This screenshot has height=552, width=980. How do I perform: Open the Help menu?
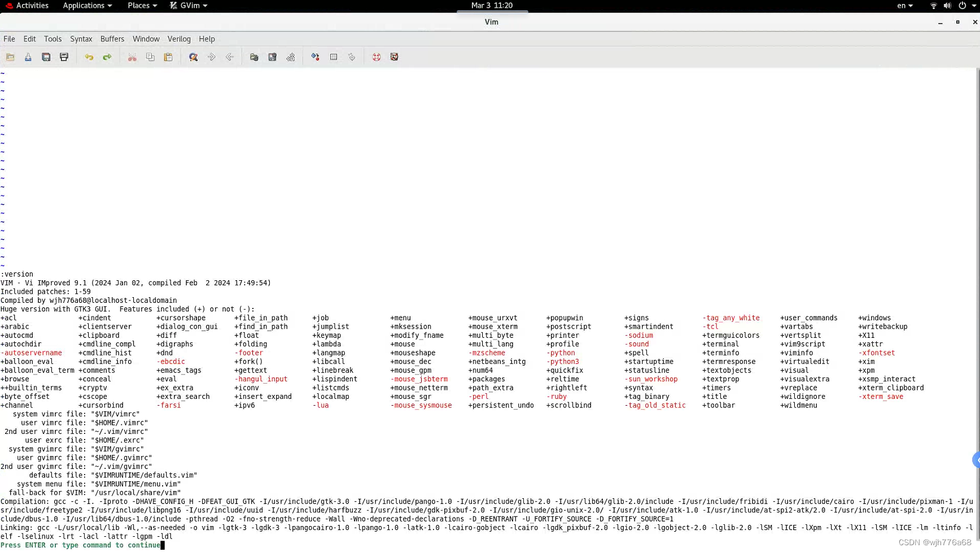207,39
